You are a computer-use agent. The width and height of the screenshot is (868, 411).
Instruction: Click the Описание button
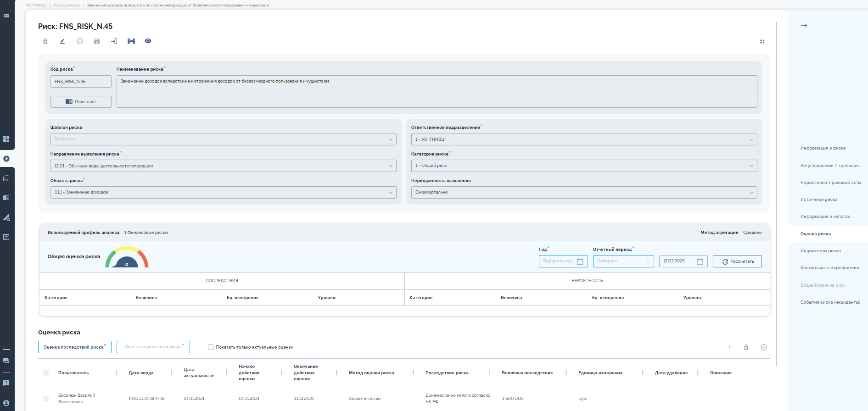81,102
